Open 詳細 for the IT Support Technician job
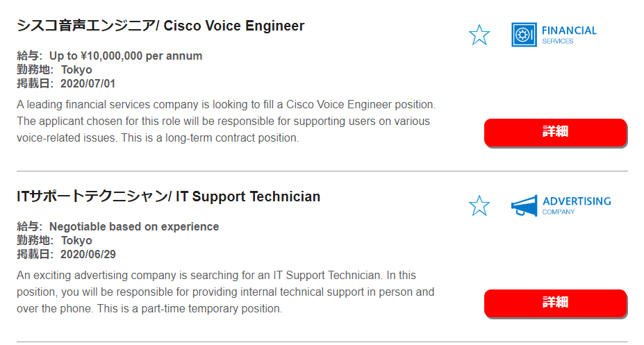Image resolution: width=644 pixels, height=345 pixels. (555, 303)
